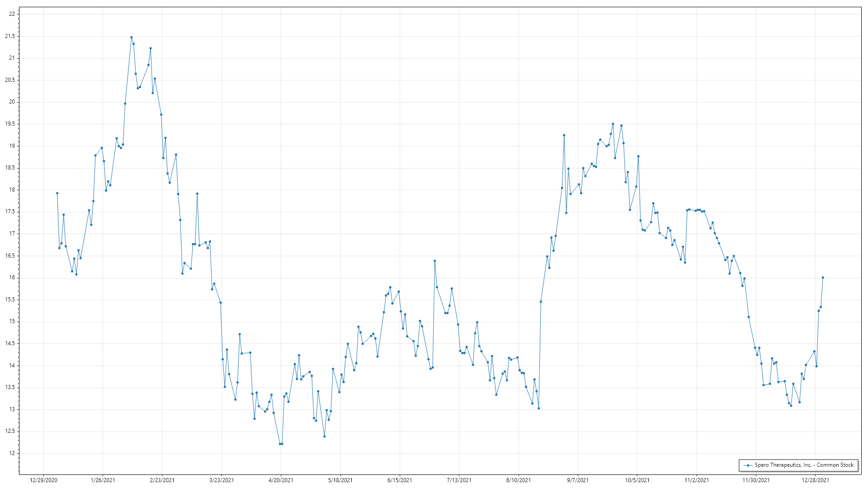This screenshot has width=868, height=488.
Task: Click the Spero Therapeutics legend entry text
Action: (x=804, y=465)
